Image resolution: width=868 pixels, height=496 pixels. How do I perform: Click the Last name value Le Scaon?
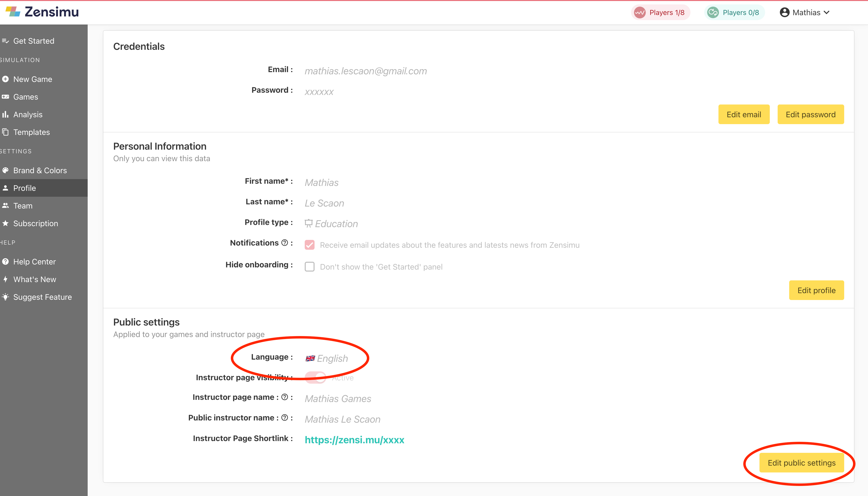[324, 203]
